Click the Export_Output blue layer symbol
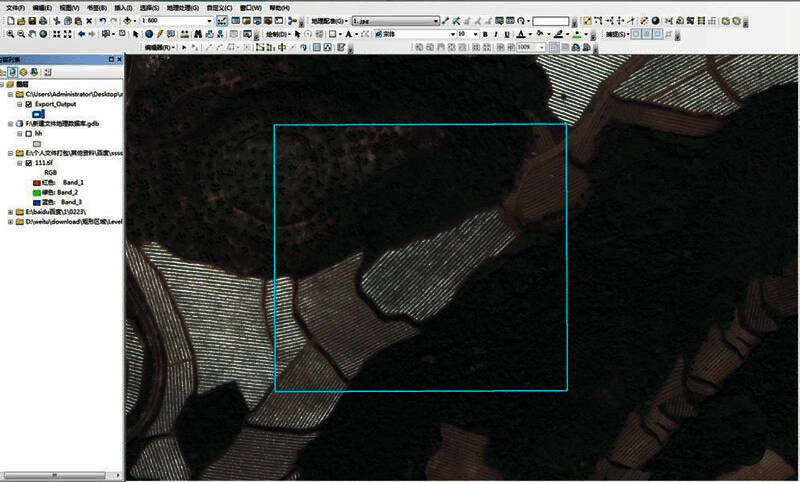Image resolution: width=800 pixels, height=482 pixels. 38,113
